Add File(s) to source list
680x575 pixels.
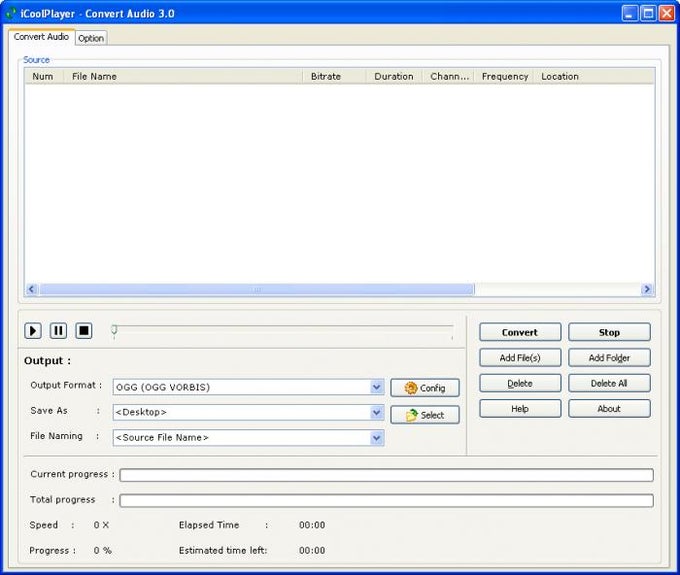click(520, 358)
